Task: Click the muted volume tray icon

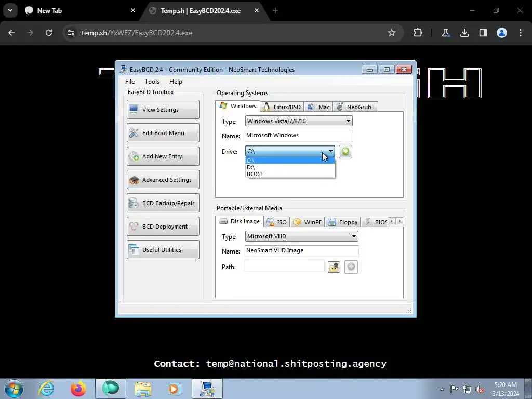Action: point(480,389)
